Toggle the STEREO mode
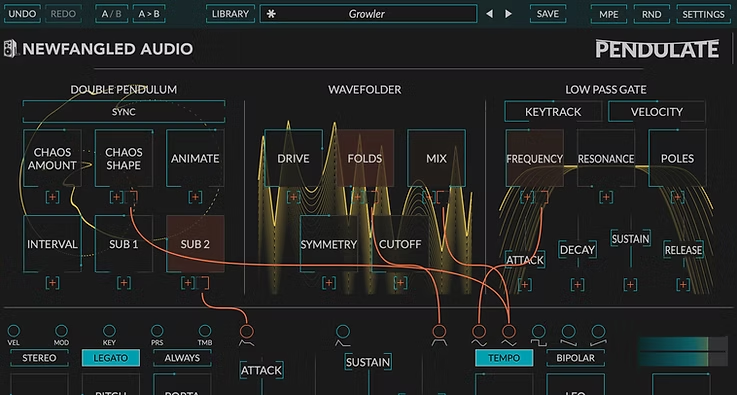The height and width of the screenshot is (395, 737). pyautogui.click(x=39, y=358)
